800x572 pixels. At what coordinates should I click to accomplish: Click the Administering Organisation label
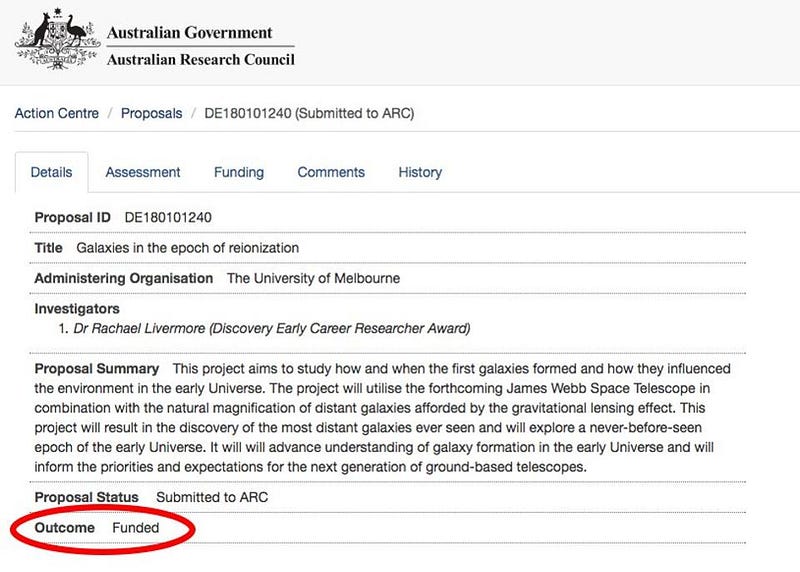pos(123,279)
